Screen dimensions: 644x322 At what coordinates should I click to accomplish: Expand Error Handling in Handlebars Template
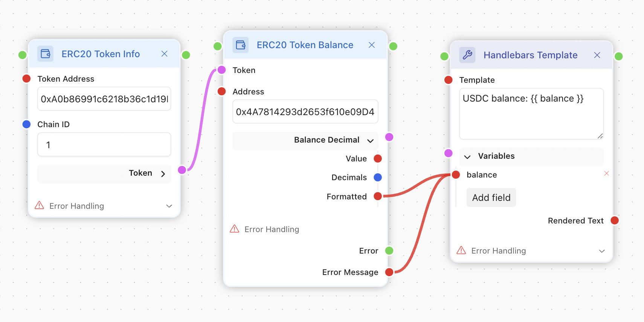[601, 251]
